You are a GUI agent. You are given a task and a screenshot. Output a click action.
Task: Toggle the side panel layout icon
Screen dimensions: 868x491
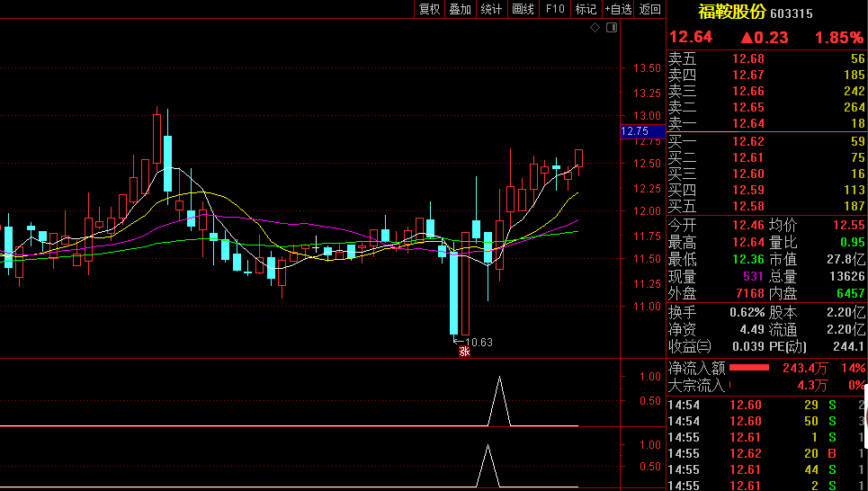(612, 28)
